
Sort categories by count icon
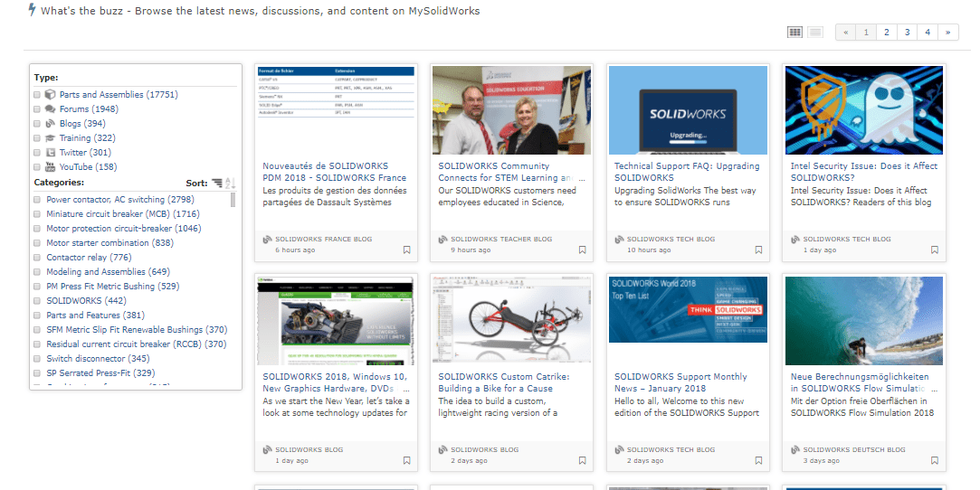coord(217,183)
